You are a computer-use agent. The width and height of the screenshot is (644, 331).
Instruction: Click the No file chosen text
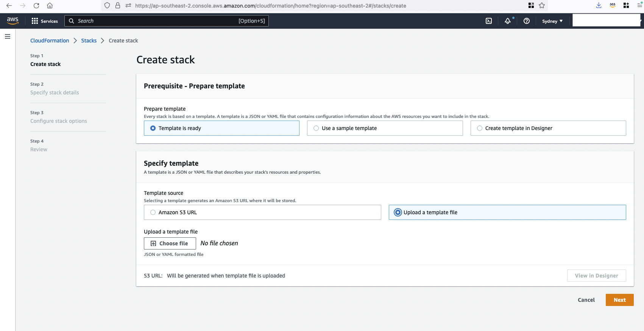click(x=219, y=243)
